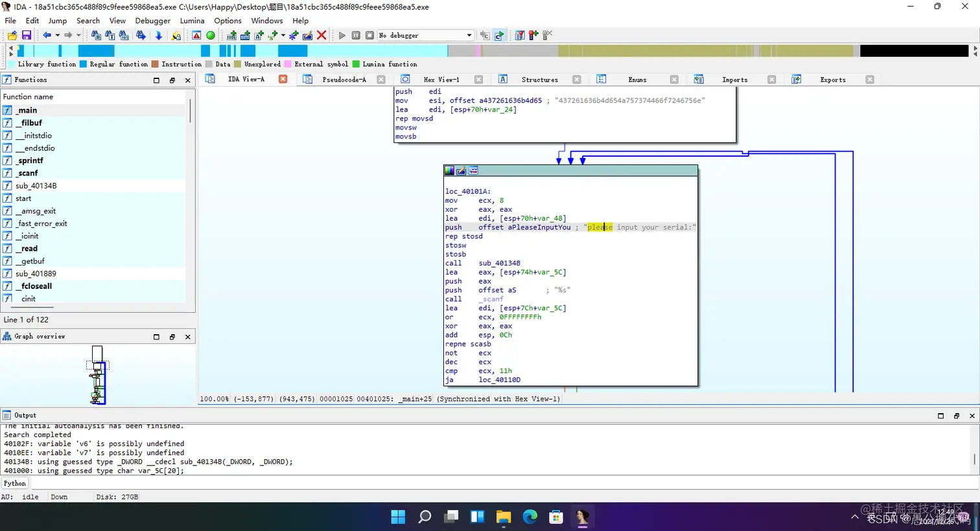Image resolution: width=980 pixels, height=531 pixels.
Task: Click the blue down-arrow jump icon
Action: (158, 35)
